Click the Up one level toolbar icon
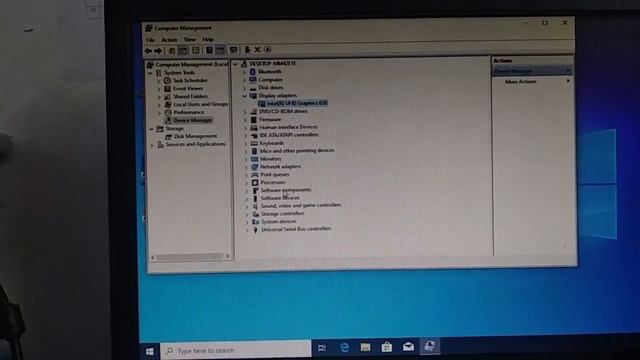Screen dimensions: 640x360 (x=172, y=51)
